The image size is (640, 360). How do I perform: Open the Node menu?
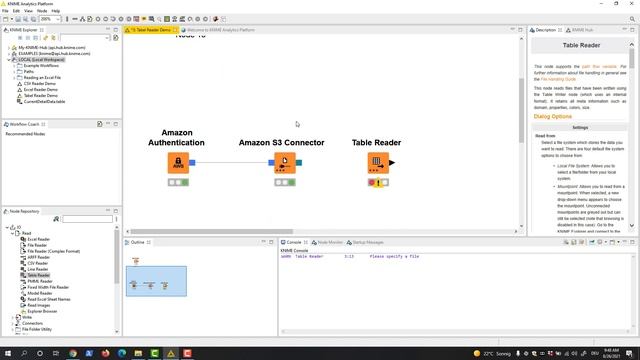point(42,11)
